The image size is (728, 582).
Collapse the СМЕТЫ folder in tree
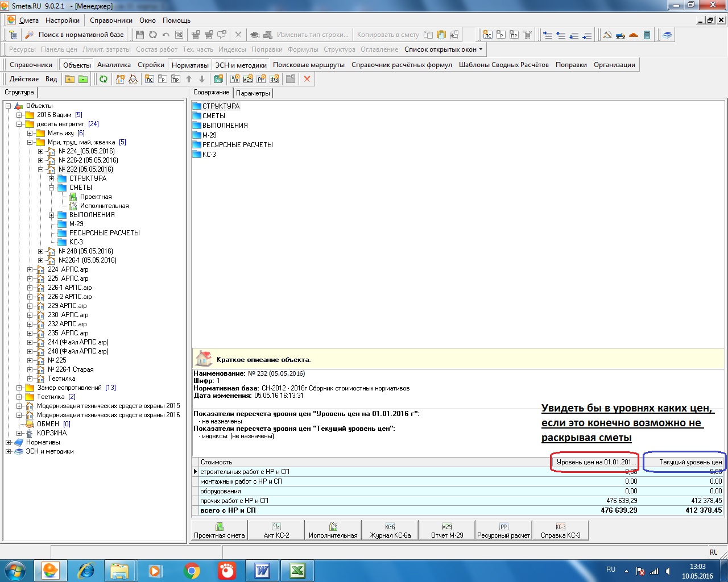point(51,188)
